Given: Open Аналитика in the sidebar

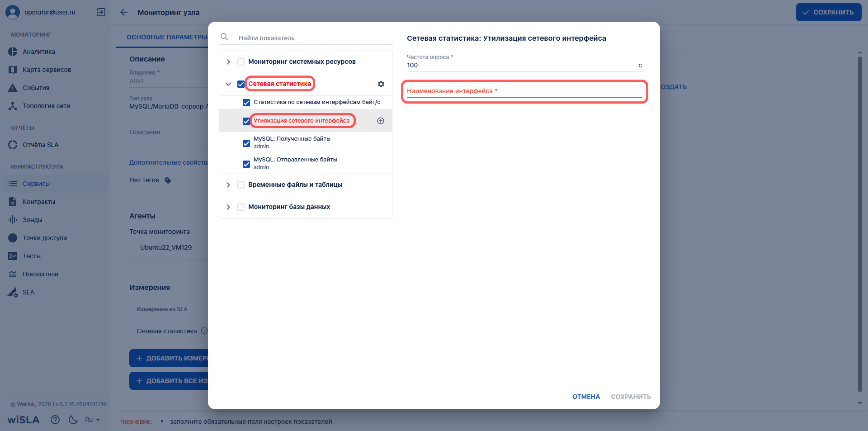Looking at the screenshot, I should pos(39,52).
